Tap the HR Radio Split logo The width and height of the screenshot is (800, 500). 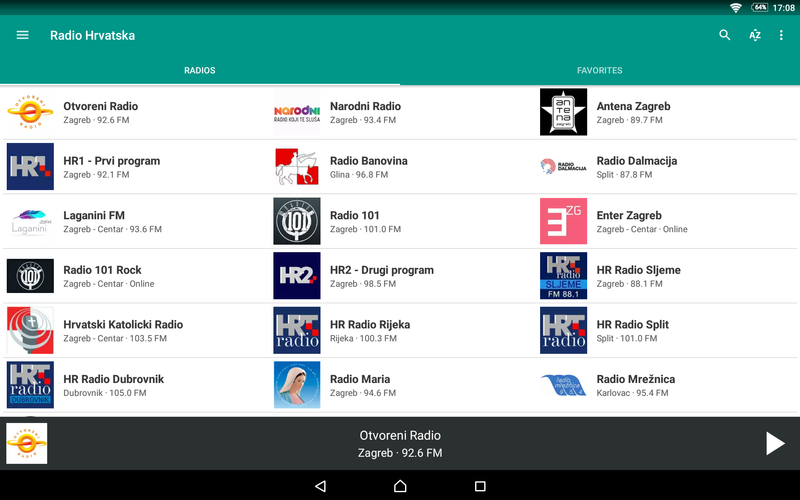563,330
